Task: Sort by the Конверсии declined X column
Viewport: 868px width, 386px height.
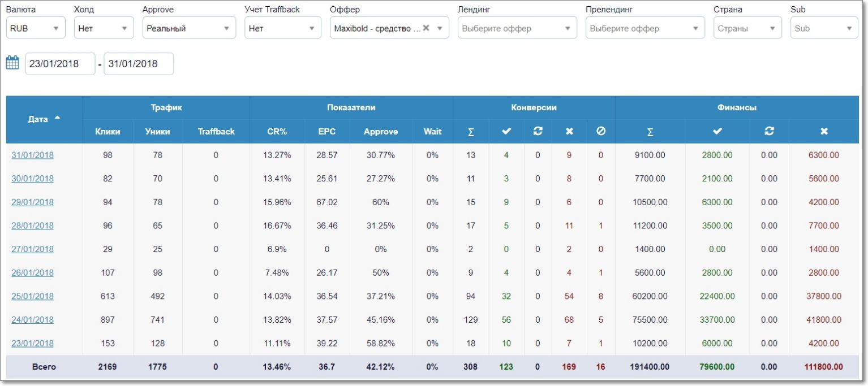Action: click(x=569, y=132)
